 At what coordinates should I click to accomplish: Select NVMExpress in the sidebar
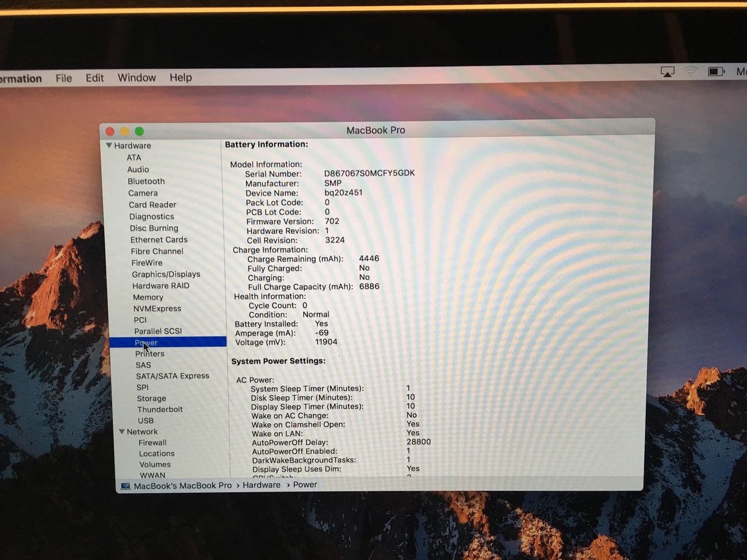point(157,309)
